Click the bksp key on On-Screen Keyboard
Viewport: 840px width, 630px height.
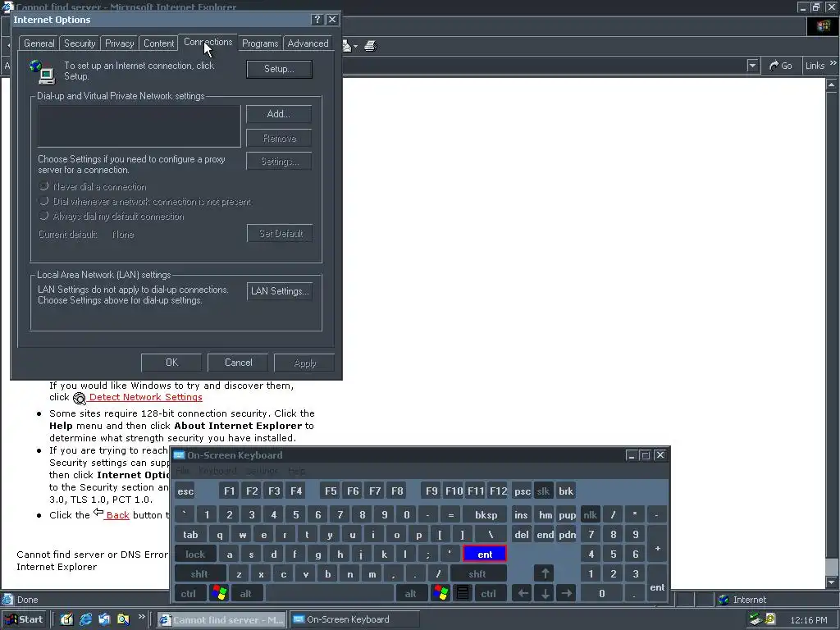pyautogui.click(x=486, y=515)
